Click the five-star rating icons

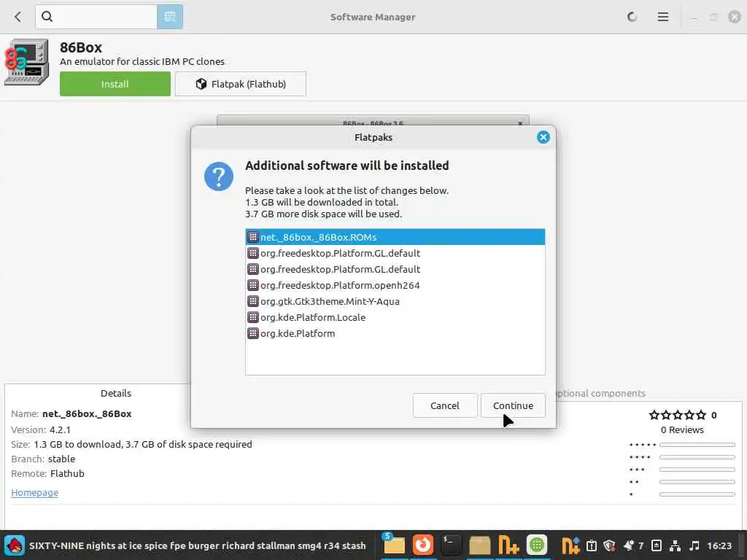pyautogui.click(x=678, y=415)
